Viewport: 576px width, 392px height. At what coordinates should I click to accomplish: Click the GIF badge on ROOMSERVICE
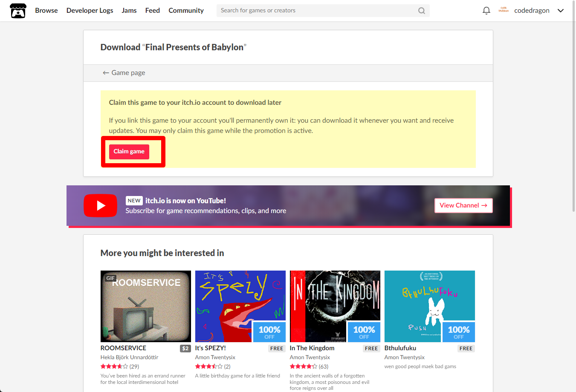click(x=110, y=278)
